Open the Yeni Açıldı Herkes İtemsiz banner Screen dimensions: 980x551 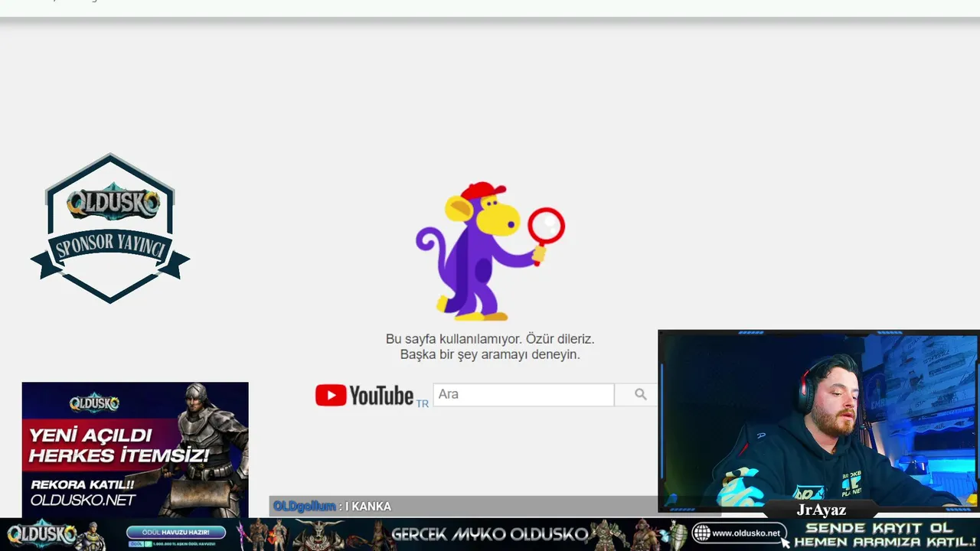(x=135, y=450)
